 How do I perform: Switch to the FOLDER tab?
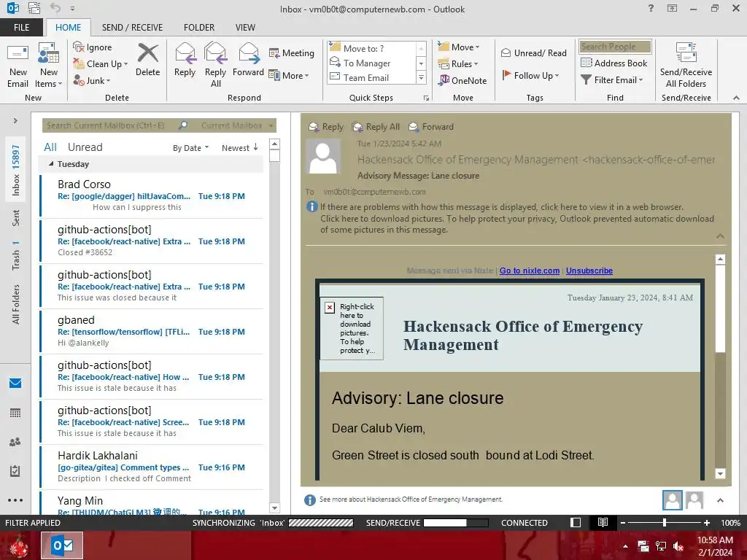tap(199, 28)
